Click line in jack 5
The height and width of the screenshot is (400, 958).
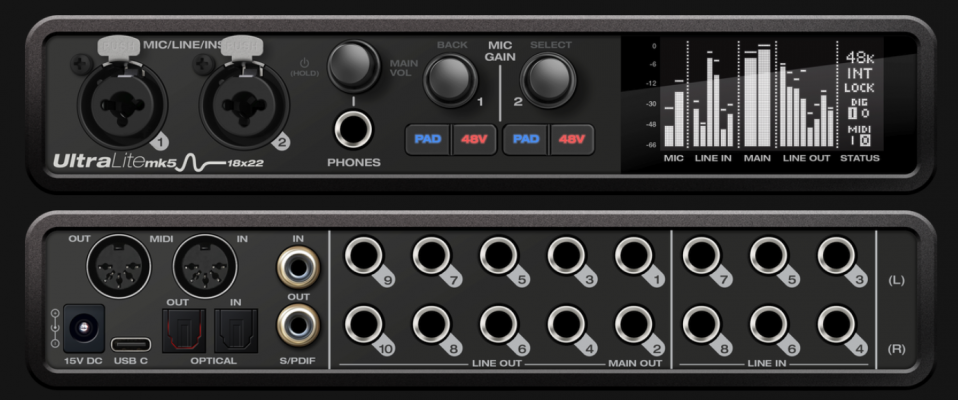[769, 255]
